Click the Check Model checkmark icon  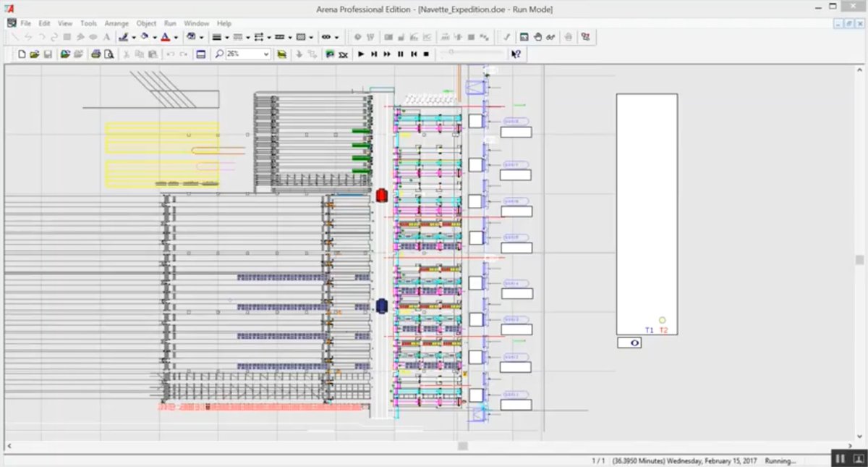(x=506, y=37)
